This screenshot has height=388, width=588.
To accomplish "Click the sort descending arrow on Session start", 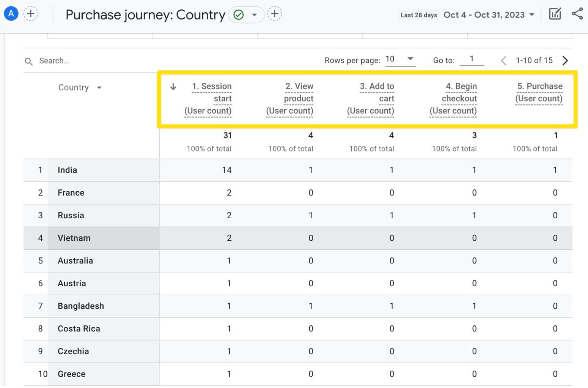I will coord(173,87).
